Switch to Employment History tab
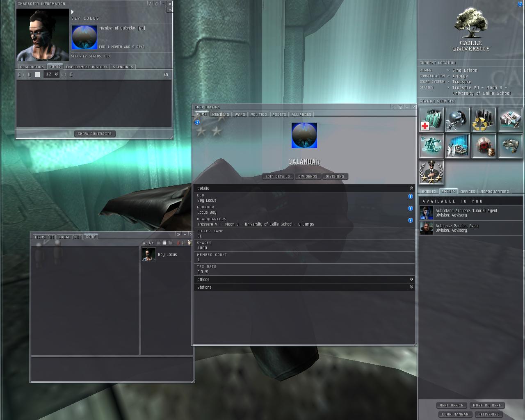The height and width of the screenshot is (420, 525). (x=87, y=67)
